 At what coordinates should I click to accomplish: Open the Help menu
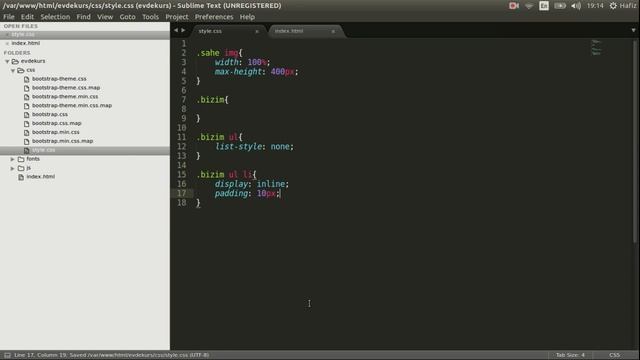(x=247, y=17)
